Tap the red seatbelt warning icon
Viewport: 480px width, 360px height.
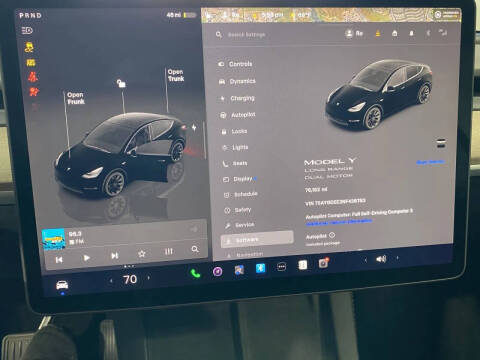(x=33, y=77)
